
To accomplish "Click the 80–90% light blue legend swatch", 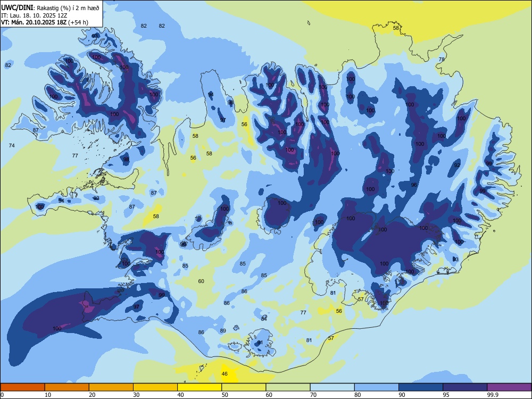I will tap(376, 387).
